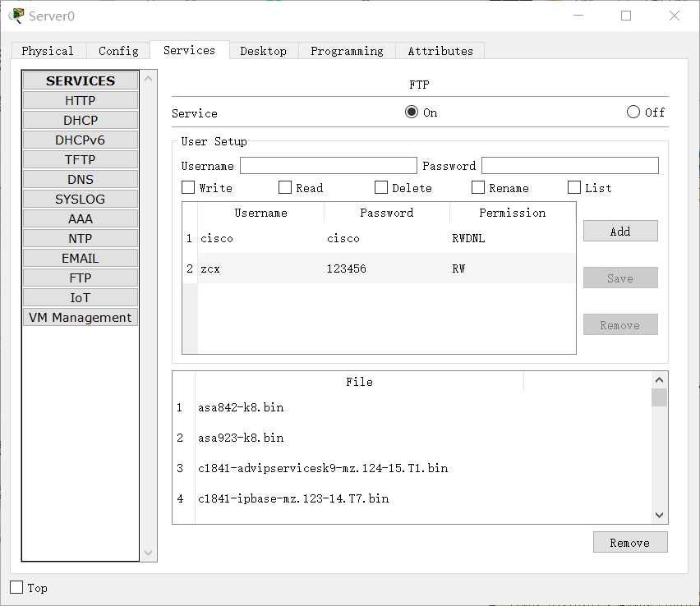Viewport: 700px width, 606px height.
Task: Turn the FTP service Off
Action: (633, 112)
